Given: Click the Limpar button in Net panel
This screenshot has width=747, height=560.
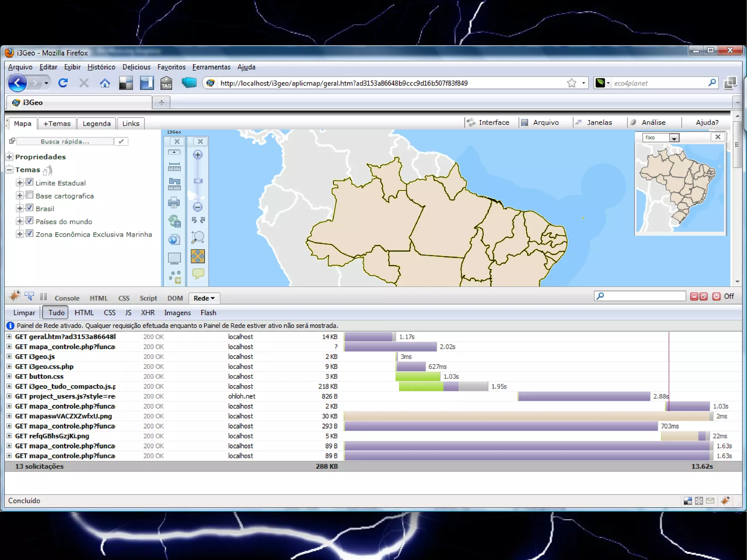Looking at the screenshot, I should click(24, 313).
